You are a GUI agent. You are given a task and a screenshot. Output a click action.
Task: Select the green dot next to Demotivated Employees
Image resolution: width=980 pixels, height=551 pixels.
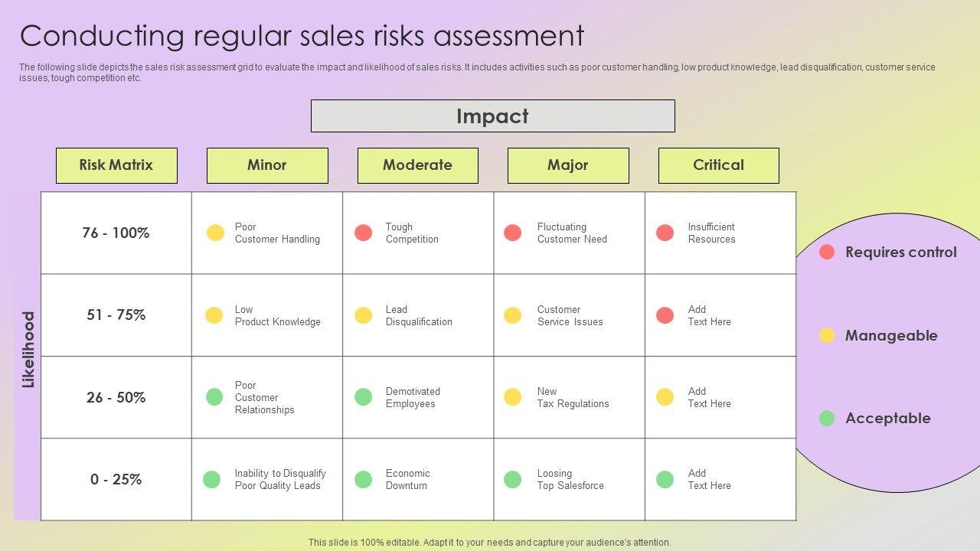[364, 397]
